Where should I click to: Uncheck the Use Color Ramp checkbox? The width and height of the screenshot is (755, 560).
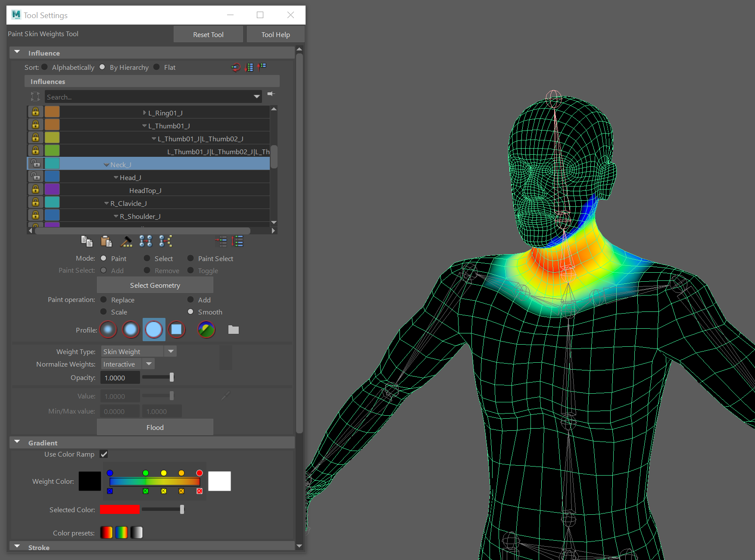point(104,454)
